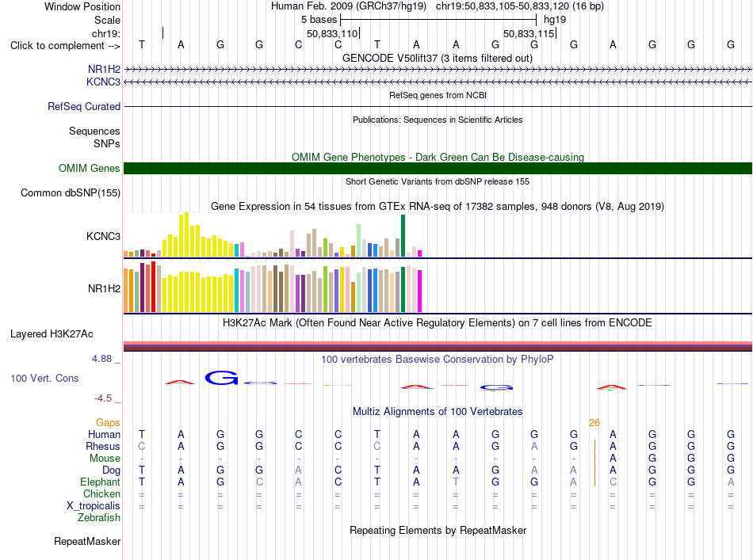The image size is (753, 560).
Task: Click the RepeatMasker track label
Action: pos(87,541)
